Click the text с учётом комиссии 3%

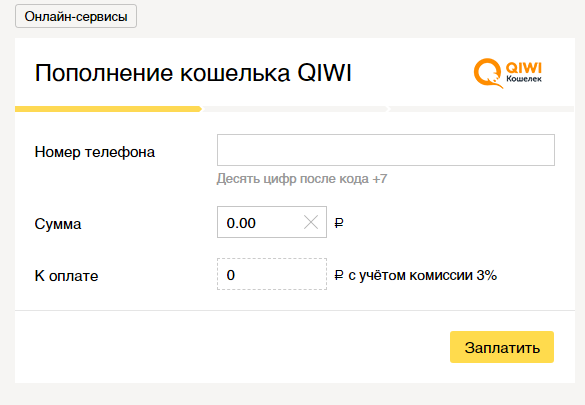[x=423, y=275]
